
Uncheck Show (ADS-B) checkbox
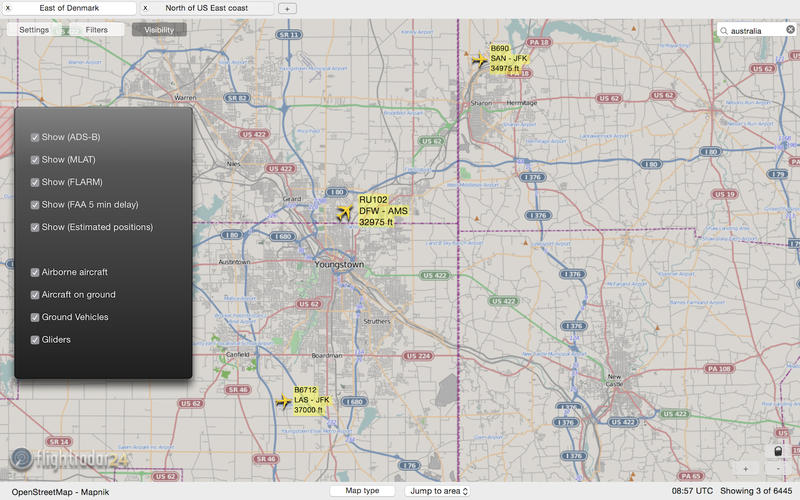36,137
